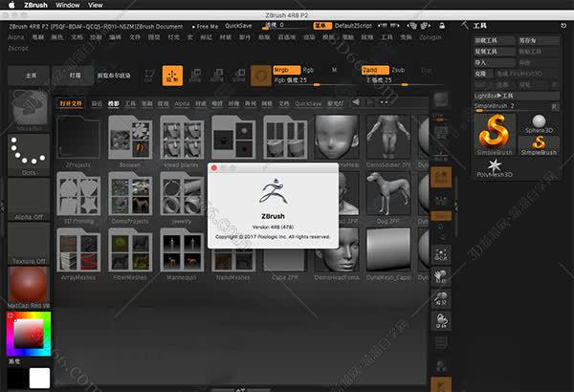574x392 pixels.
Task: Click the QuickSave button in top bar
Action: tap(238, 26)
